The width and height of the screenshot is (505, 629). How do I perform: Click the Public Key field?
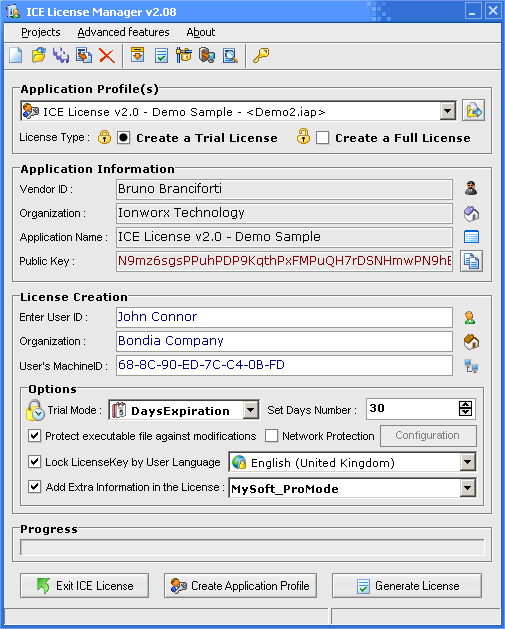point(284,261)
